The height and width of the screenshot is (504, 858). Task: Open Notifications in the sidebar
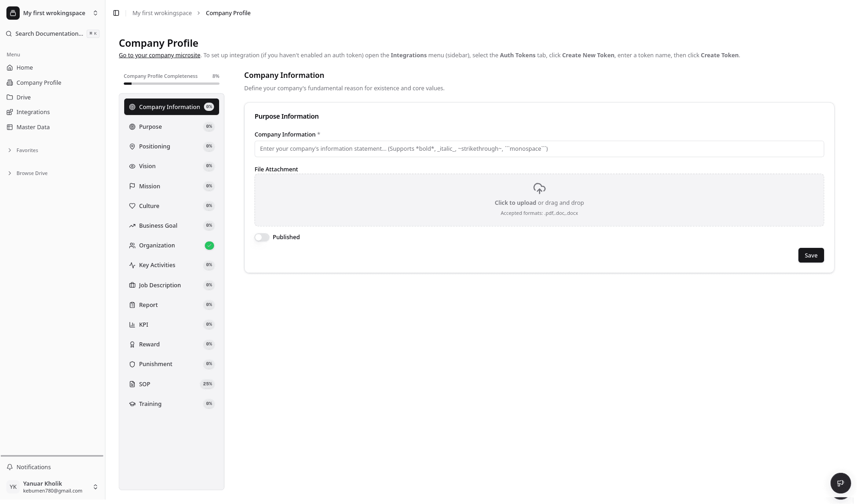pos(52,467)
